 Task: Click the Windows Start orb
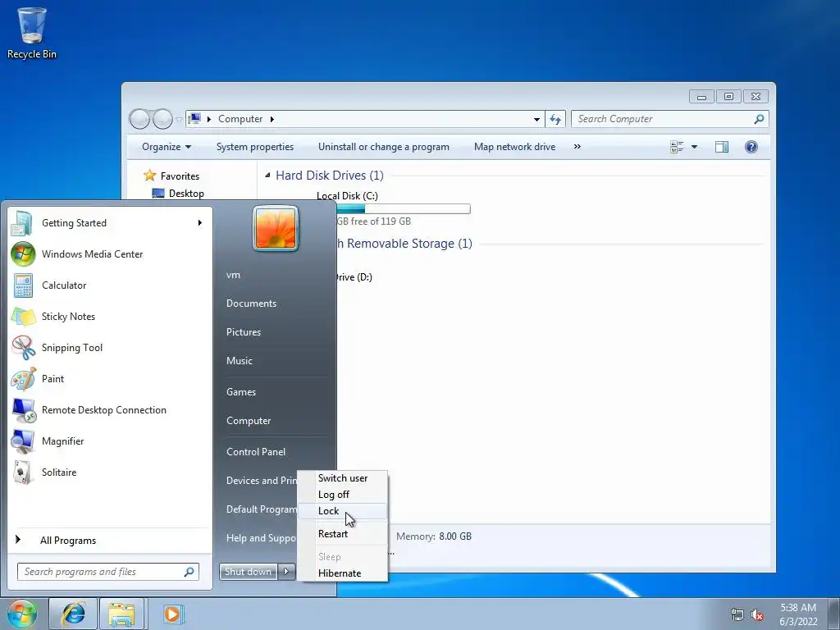click(21, 614)
